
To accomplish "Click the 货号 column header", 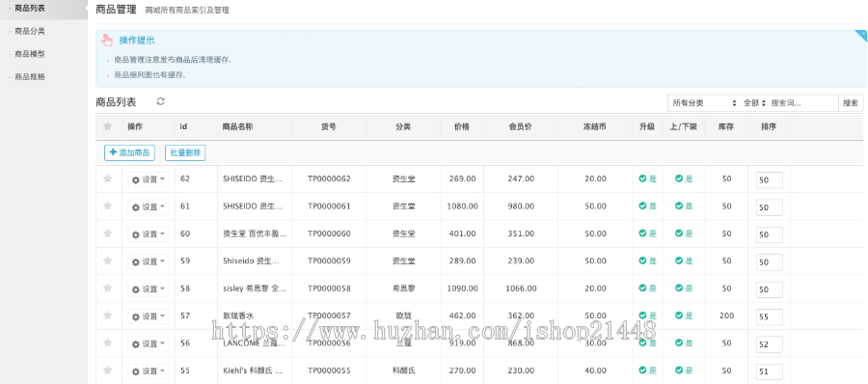I will [329, 126].
